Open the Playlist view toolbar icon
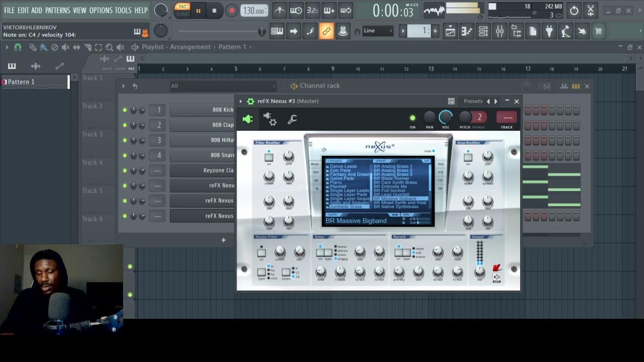 pyautogui.click(x=450, y=31)
